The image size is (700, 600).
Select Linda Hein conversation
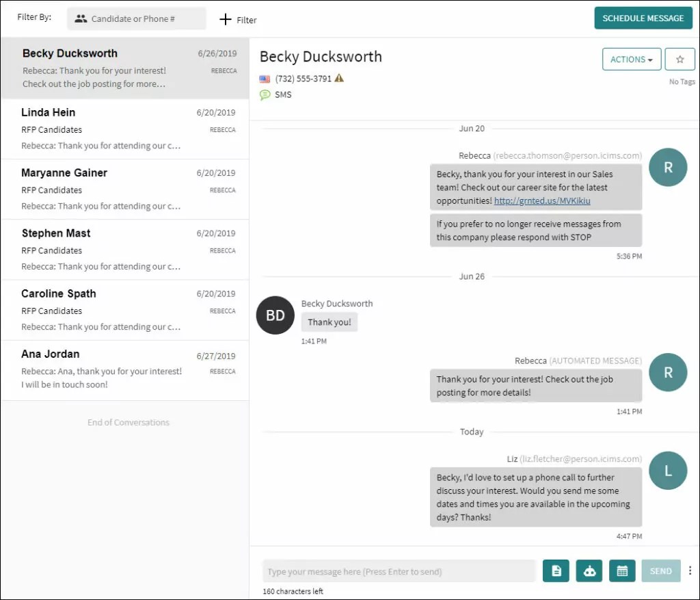point(124,129)
